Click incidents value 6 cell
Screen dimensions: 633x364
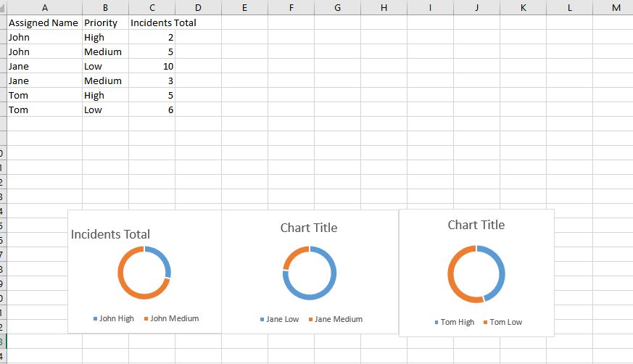pyautogui.click(x=152, y=109)
